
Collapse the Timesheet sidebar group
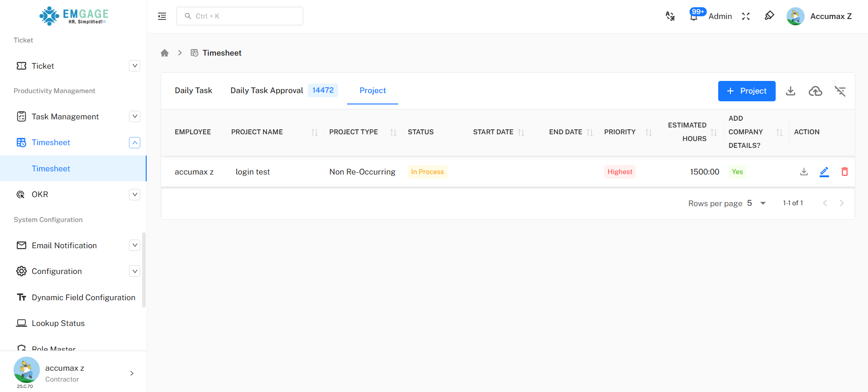click(134, 142)
